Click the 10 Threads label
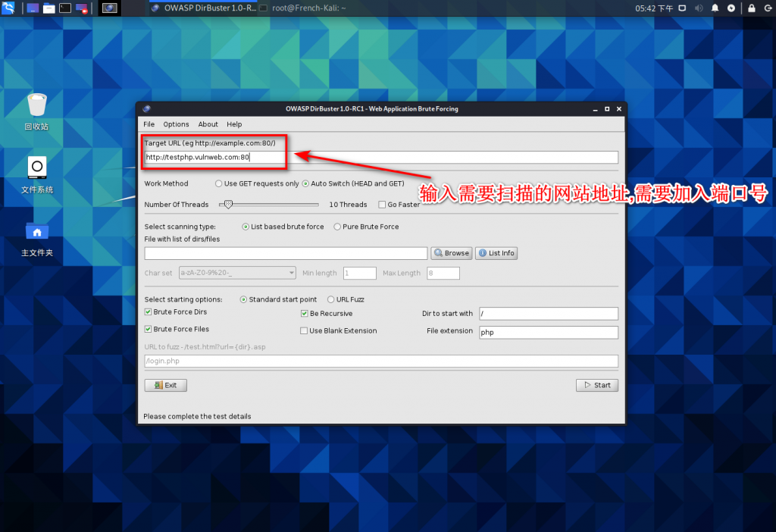The width and height of the screenshot is (776, 532). [348, 205]
